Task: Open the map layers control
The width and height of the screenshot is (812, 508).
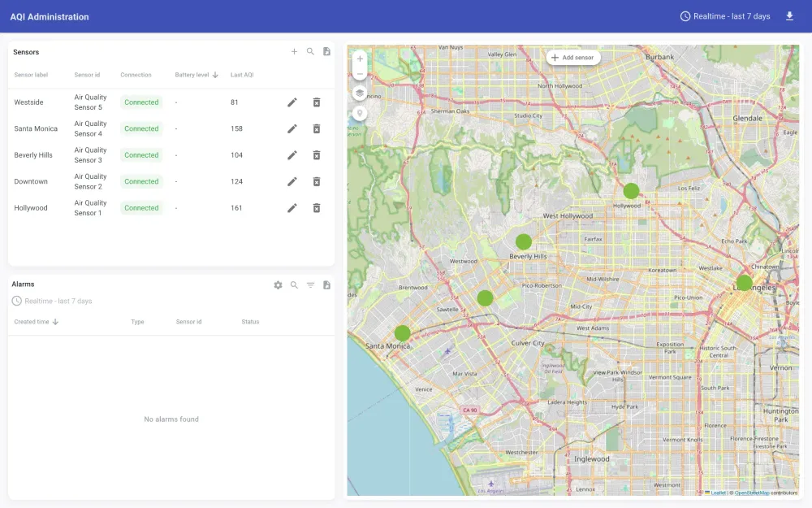Action: click(x=360, y=93)
